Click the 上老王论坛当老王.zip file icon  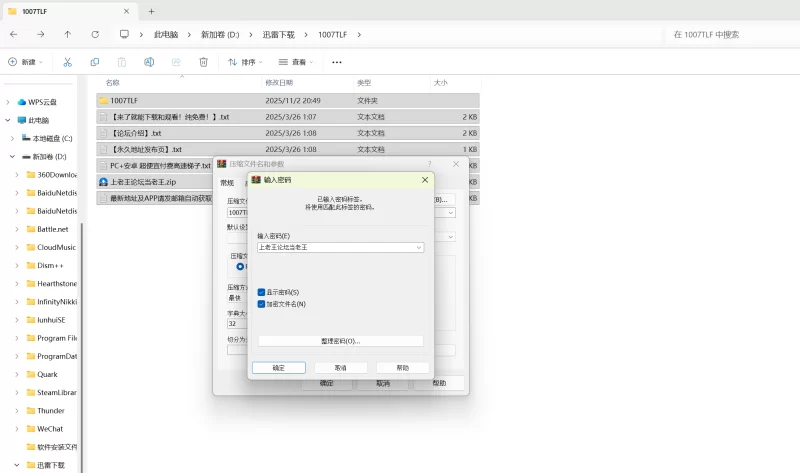(x=104, y=182)
